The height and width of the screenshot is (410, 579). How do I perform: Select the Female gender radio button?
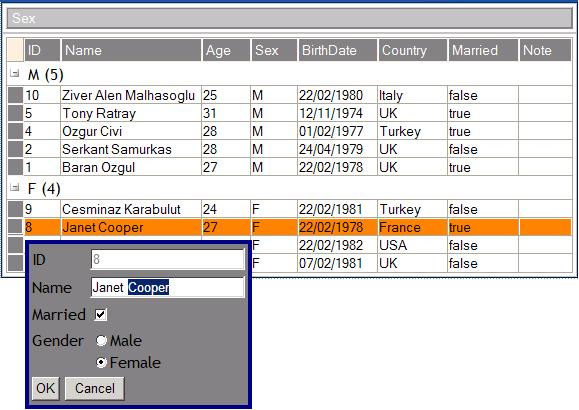(x=101, y=362)
